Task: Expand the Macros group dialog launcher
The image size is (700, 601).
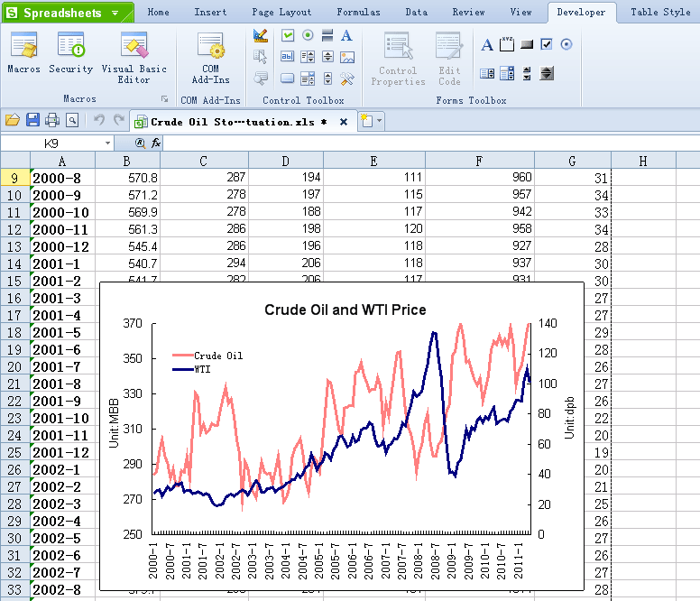Action: point(165,99)
